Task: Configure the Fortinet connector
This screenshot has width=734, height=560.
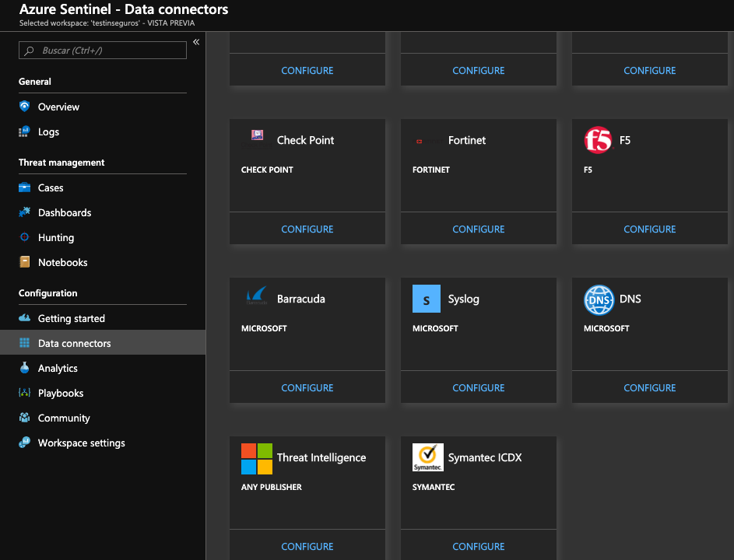Action: 479,229
